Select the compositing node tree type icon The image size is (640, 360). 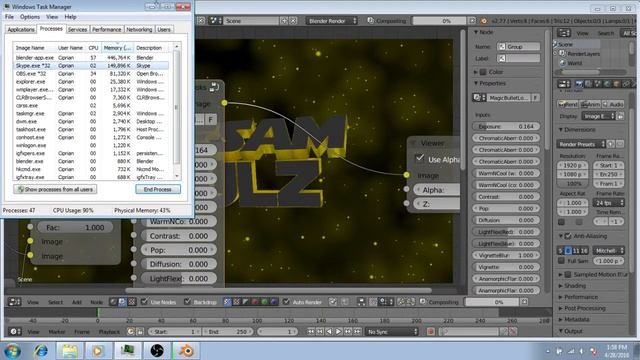point(122,302)
